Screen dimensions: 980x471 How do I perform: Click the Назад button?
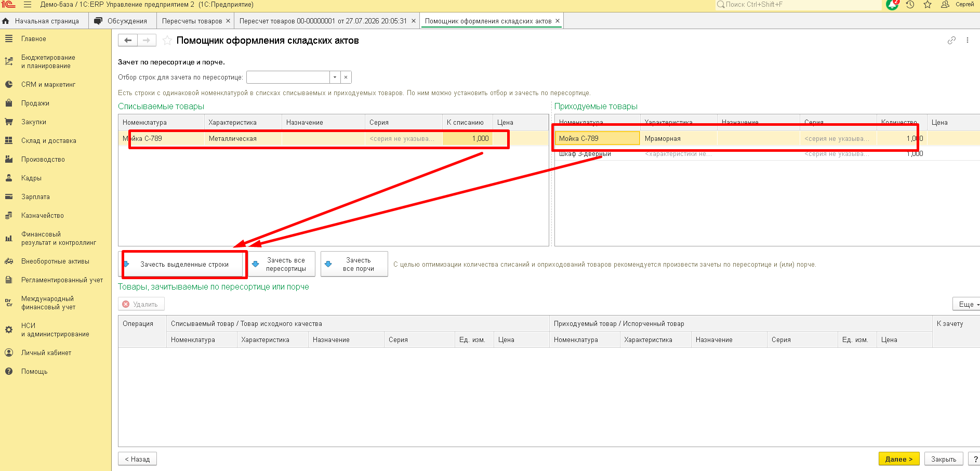(137, 459)
